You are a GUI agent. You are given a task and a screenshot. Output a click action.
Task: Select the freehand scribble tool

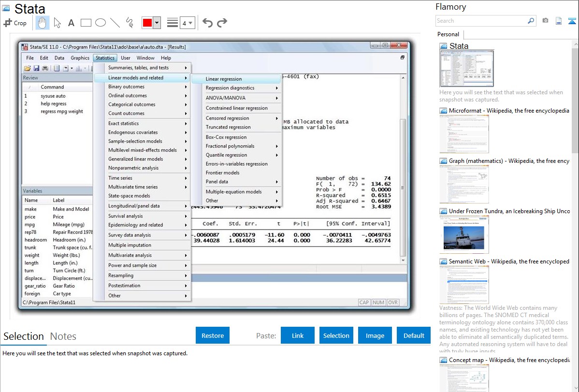(x=129, y=23)
